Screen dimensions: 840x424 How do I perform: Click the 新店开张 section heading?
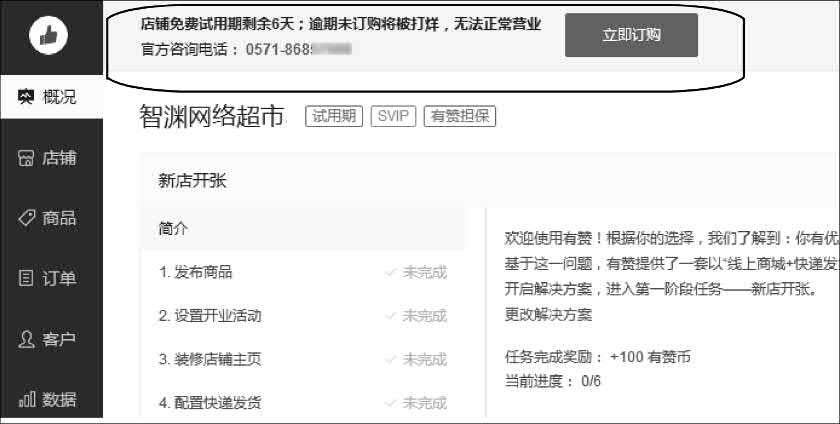click(x=192, y=181)
